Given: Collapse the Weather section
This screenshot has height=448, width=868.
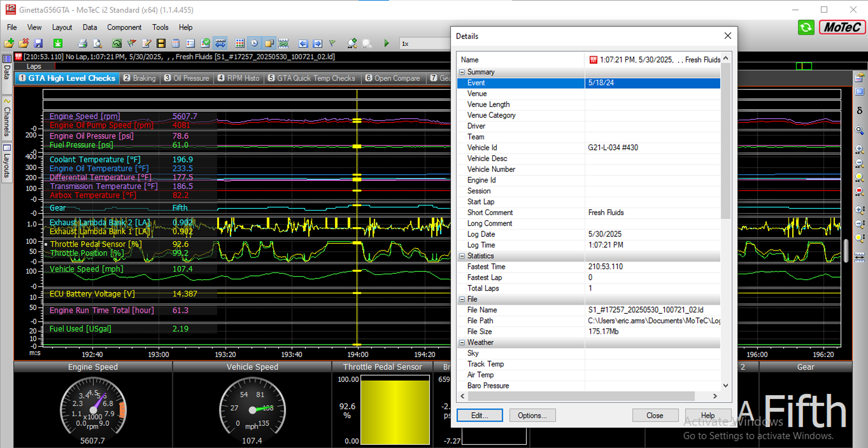Looking at the screenshot, I should point(462,343).
